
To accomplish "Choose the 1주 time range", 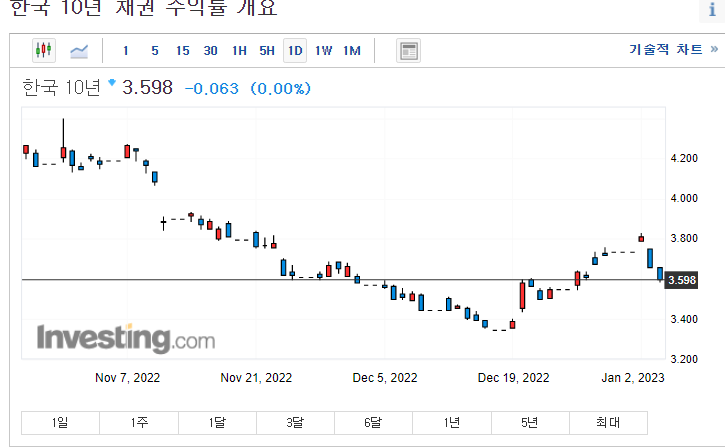I will pyautogui.click(x=139, y=423).
